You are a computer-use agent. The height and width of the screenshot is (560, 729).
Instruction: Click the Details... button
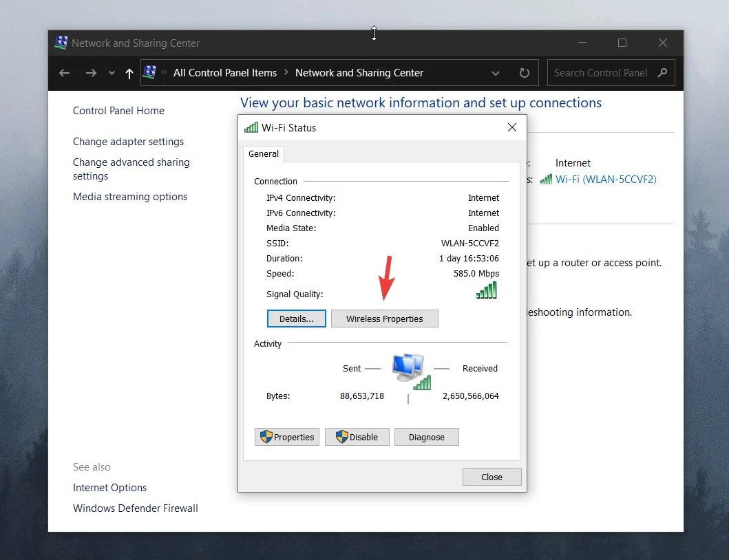296,319
